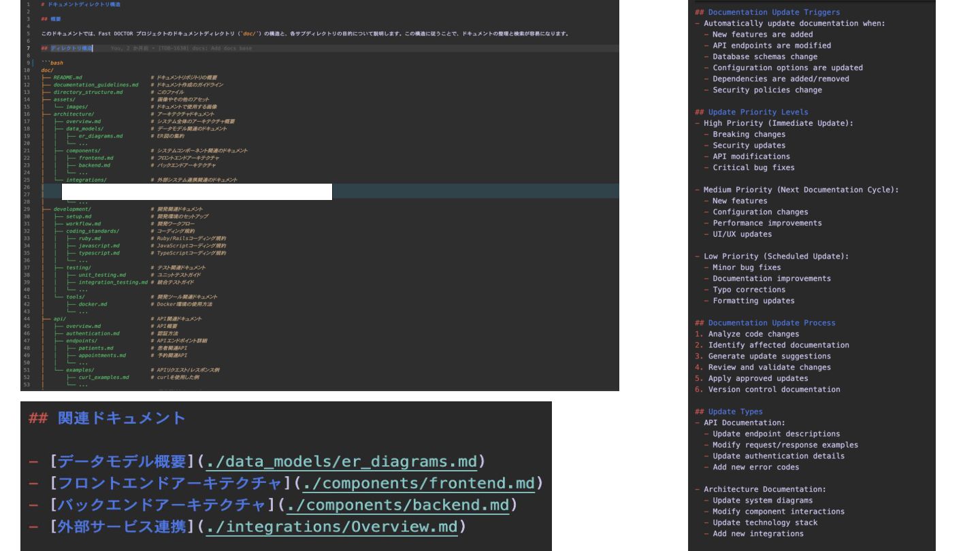Screen dimensions: 980x551
Task: Click 'Version control documentation' step 6
Action: coord(774,390)
